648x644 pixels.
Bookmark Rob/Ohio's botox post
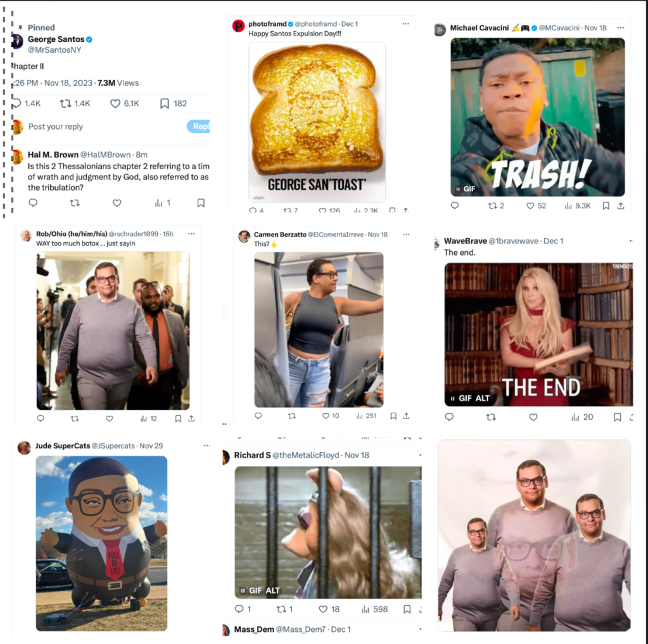[x=178, y=418]
